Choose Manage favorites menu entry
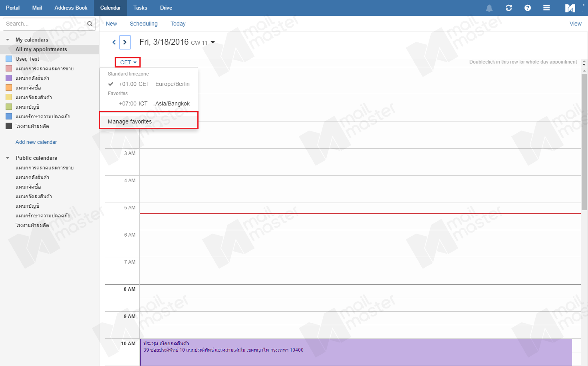Screen dimensions: 588x366 149,121
